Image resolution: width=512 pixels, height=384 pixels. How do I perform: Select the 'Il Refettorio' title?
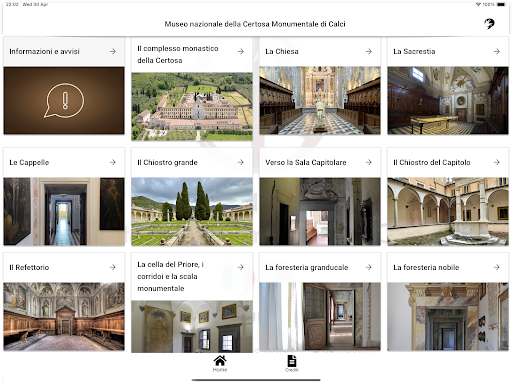(x=29, y=267)
